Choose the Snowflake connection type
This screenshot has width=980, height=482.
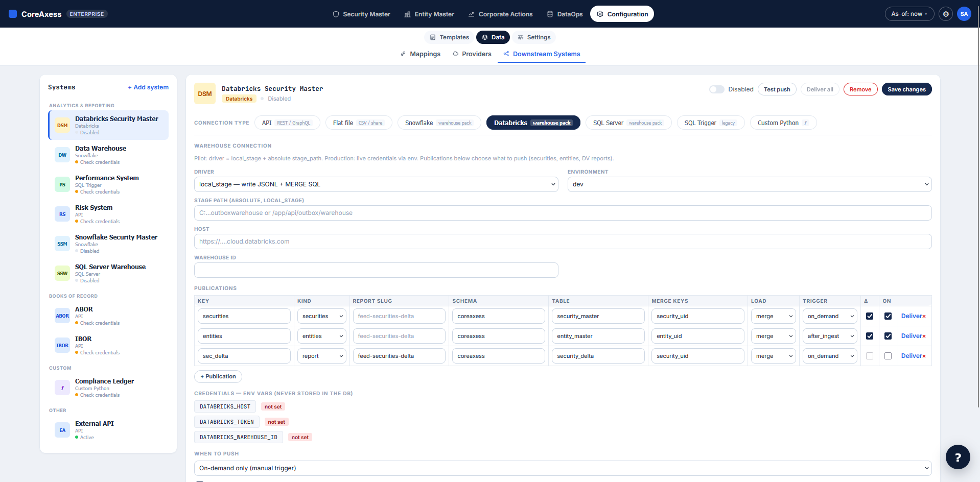tap(439, 123)
